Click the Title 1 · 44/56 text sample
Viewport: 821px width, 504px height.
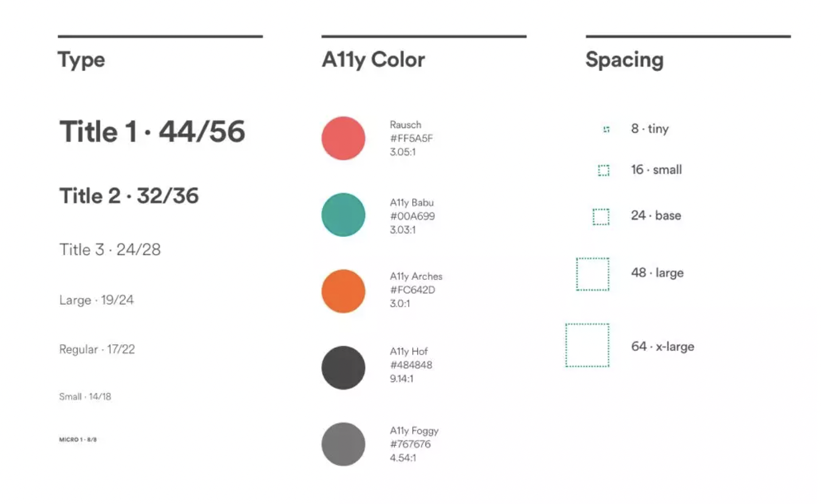click(x=152, y=132)
